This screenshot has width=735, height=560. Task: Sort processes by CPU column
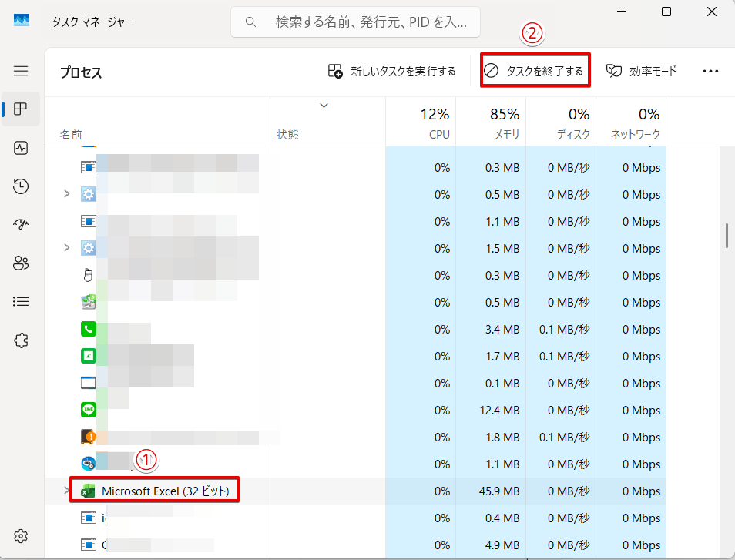(x=421, y=123)
